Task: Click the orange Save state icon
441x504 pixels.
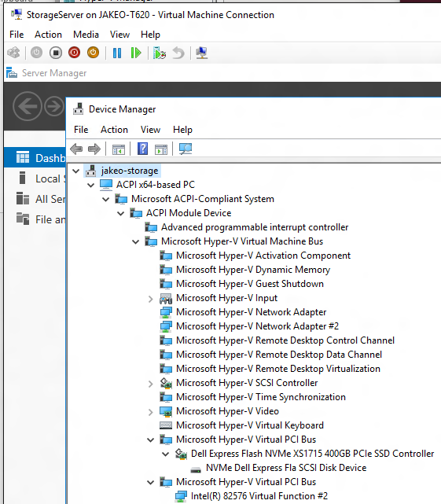Action: point(94,53)
